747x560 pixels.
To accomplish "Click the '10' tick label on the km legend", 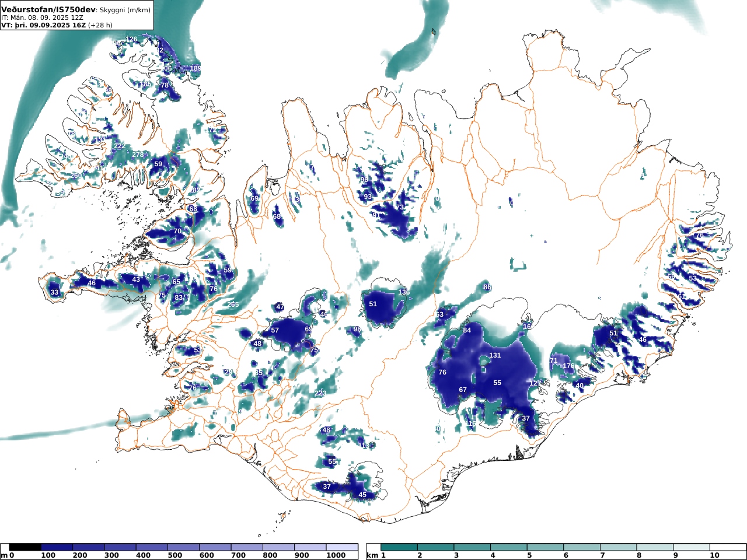I will pos(715,555).
